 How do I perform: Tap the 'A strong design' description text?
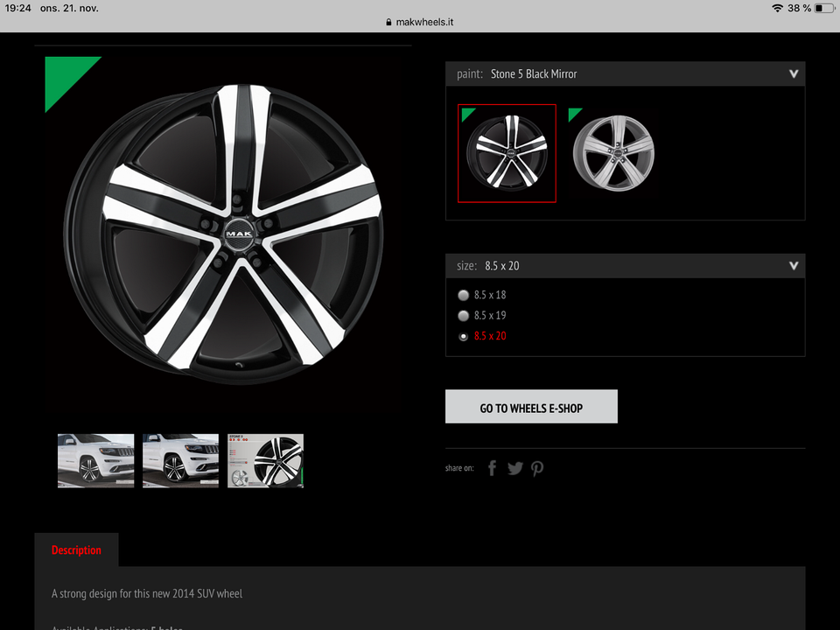click(147, 593)
